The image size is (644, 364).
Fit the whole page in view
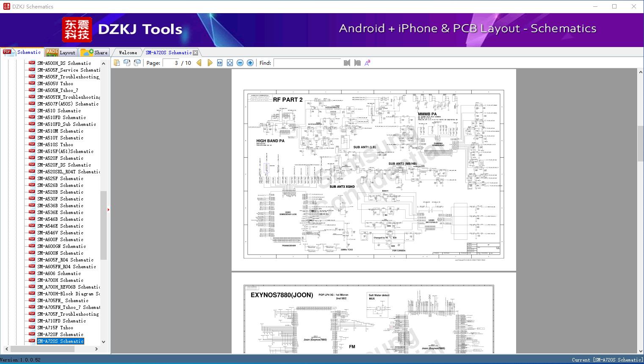pyautogui.click(x=230, y=63)
